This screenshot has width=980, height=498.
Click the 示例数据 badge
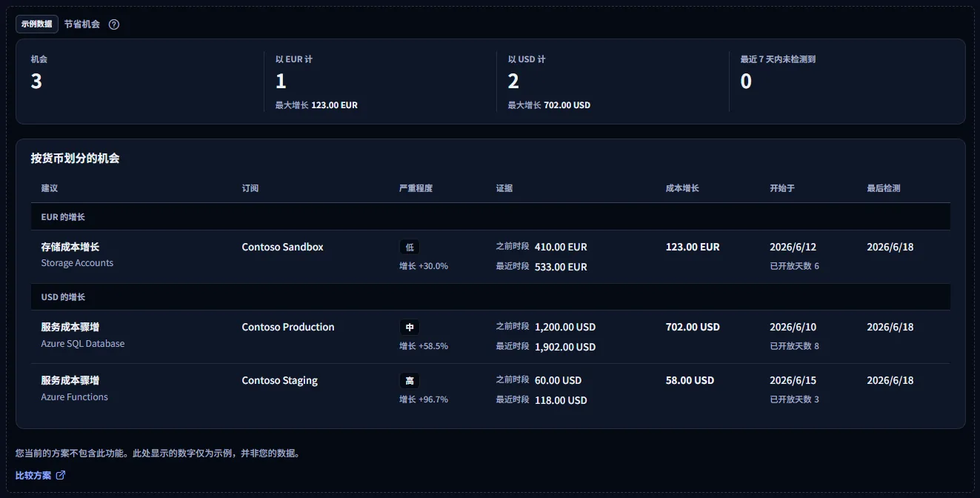tap(37, 24)
